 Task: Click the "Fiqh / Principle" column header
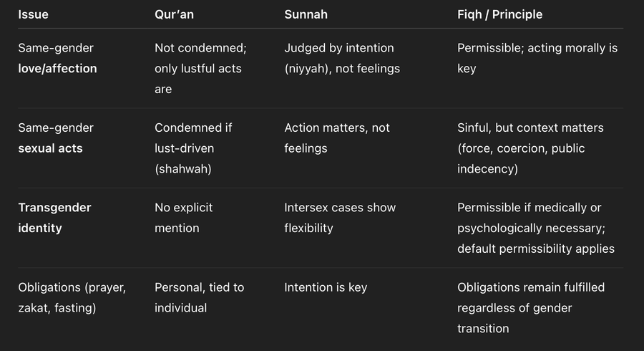(499, 14)
